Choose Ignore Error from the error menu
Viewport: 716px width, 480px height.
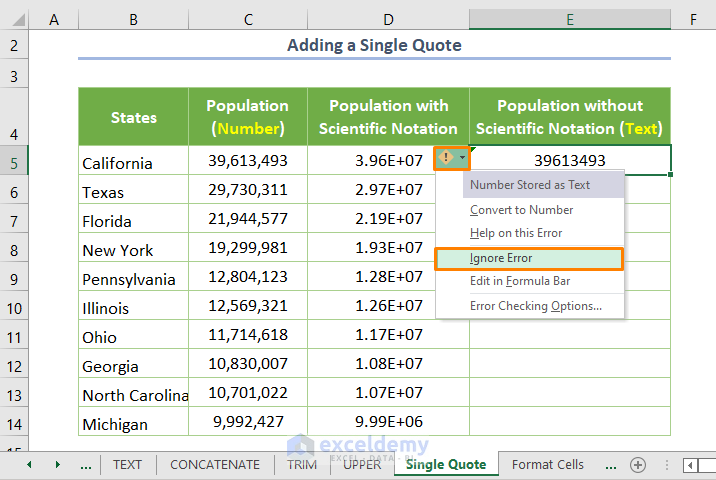(x=502, y=259)
